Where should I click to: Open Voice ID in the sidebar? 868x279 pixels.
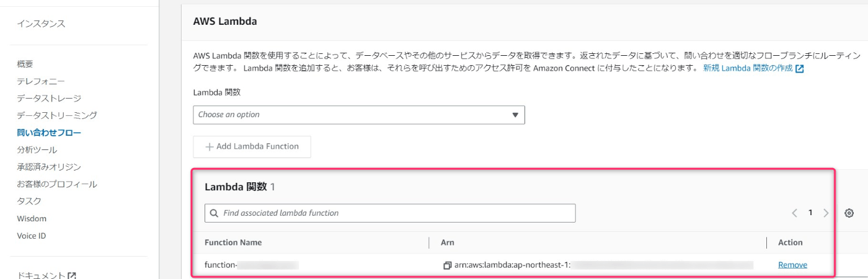pos(31,236)
